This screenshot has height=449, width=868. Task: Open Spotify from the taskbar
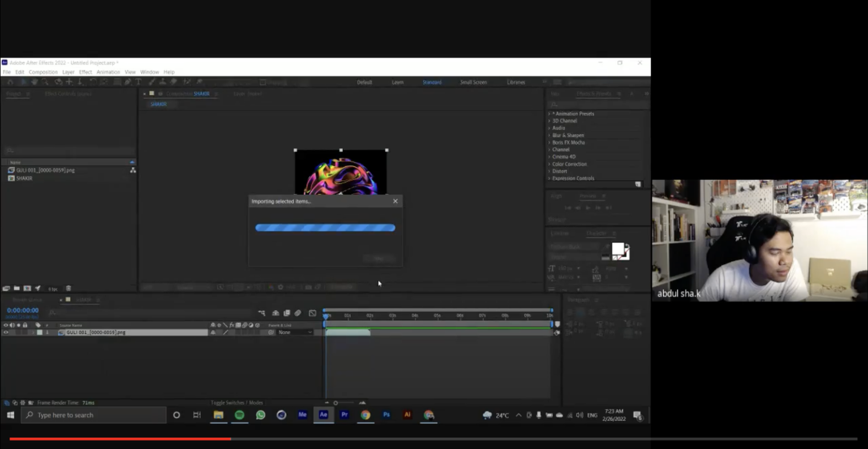point(239,415)
